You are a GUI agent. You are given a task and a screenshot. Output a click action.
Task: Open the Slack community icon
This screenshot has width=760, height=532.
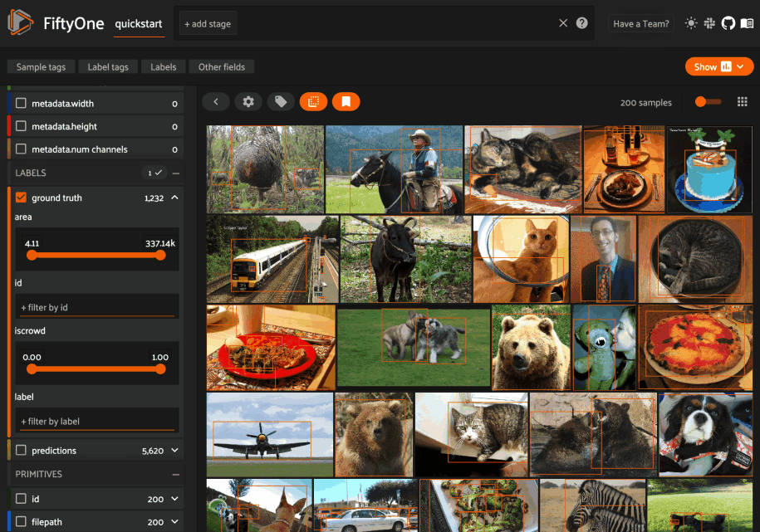[709, 23]
